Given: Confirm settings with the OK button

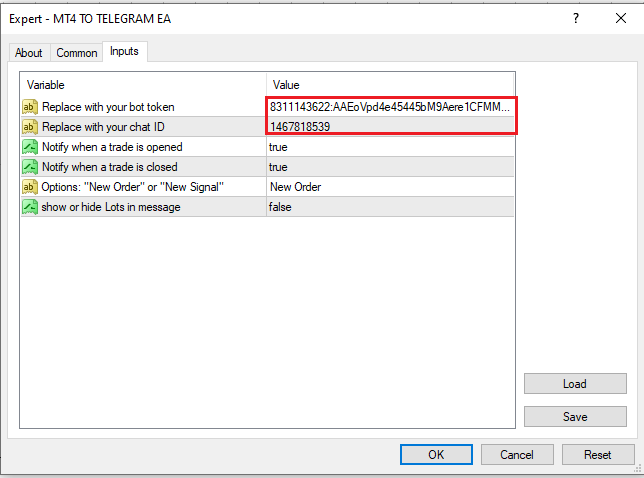Looking at the screenshot, I should 436,455.
